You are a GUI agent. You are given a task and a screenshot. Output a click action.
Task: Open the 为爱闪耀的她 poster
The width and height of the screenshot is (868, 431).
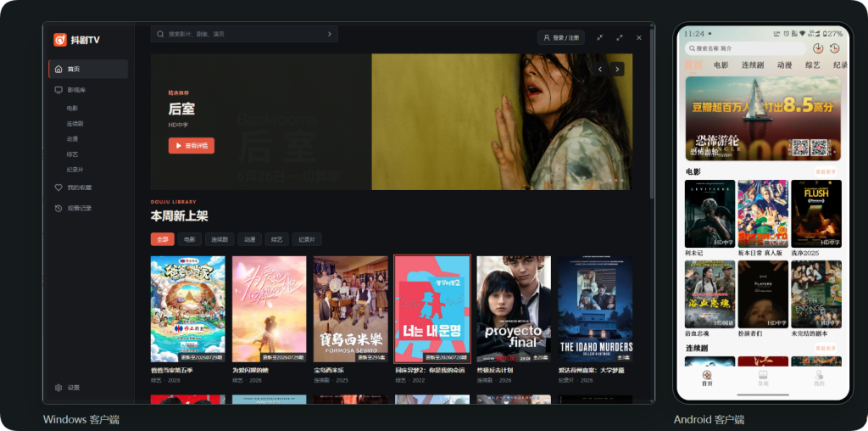(269, 309)
